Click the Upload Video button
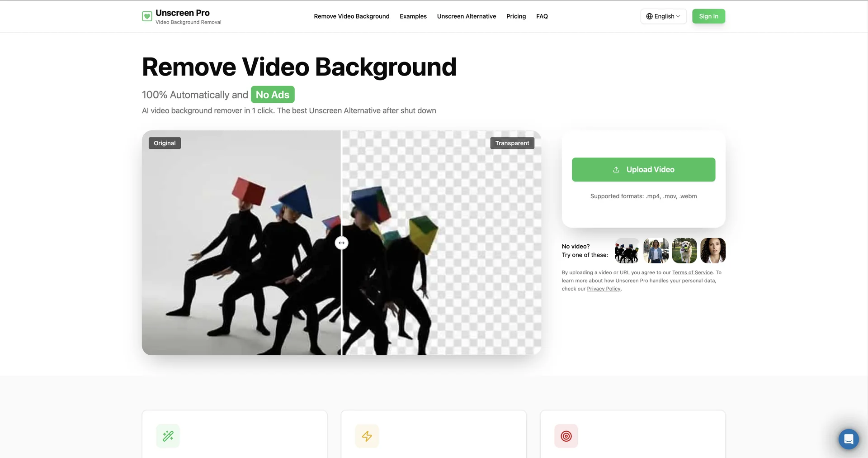 [x=643, y=170]
